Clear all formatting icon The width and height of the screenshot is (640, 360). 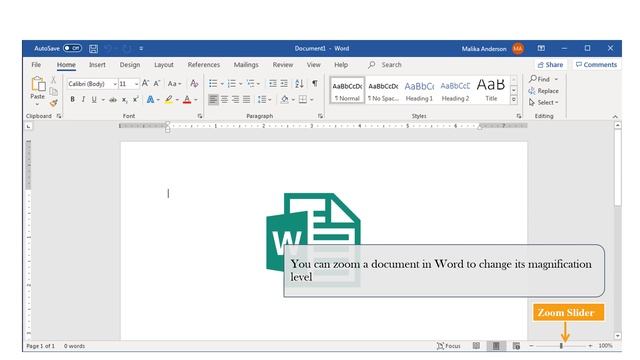tap(194, 84)
